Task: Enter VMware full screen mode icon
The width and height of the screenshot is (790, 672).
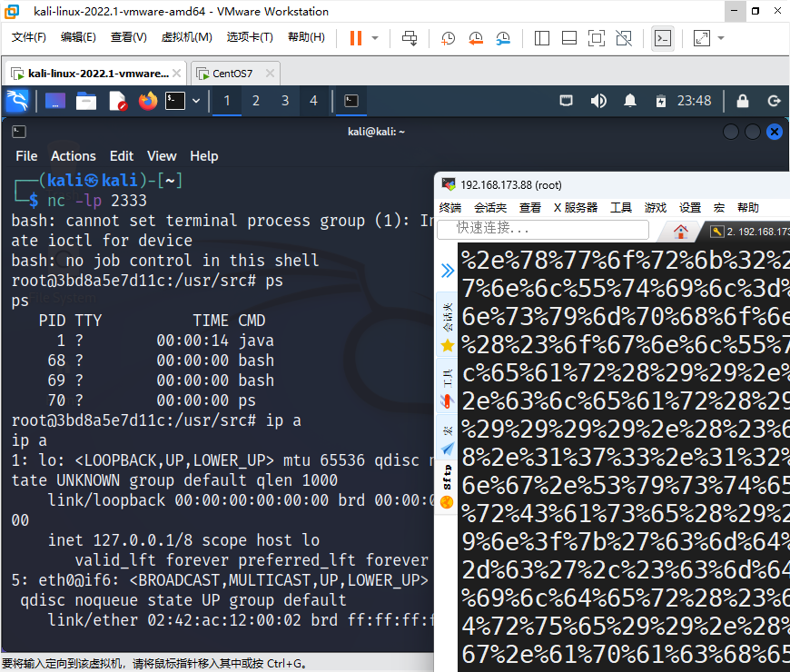Action: point(596,38)
